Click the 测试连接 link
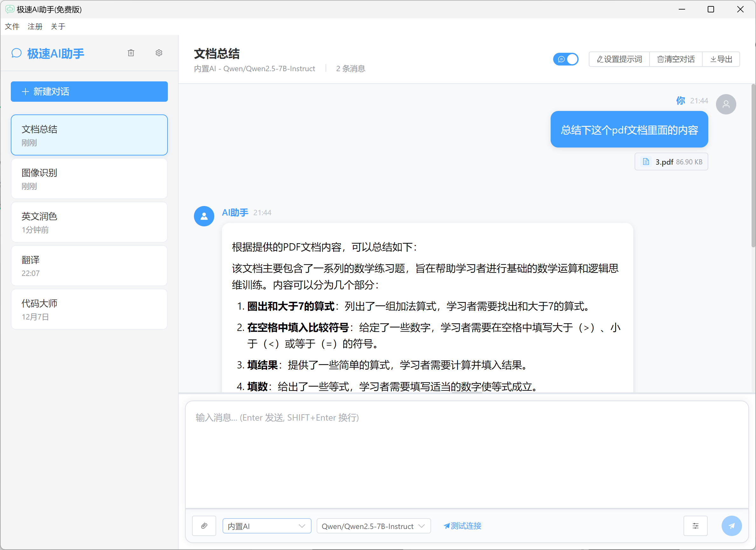Screen dimensions: 756x550 pyautogui.click(x=463, y=526)
